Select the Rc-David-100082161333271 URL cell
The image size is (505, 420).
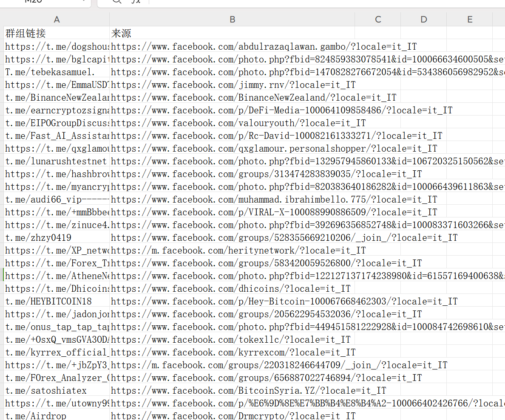pos(232,135)
